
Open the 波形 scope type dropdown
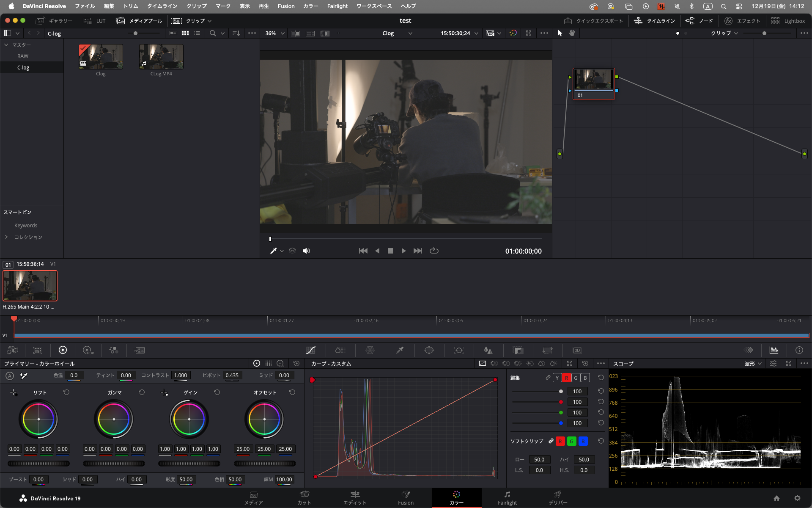(753, 364)
